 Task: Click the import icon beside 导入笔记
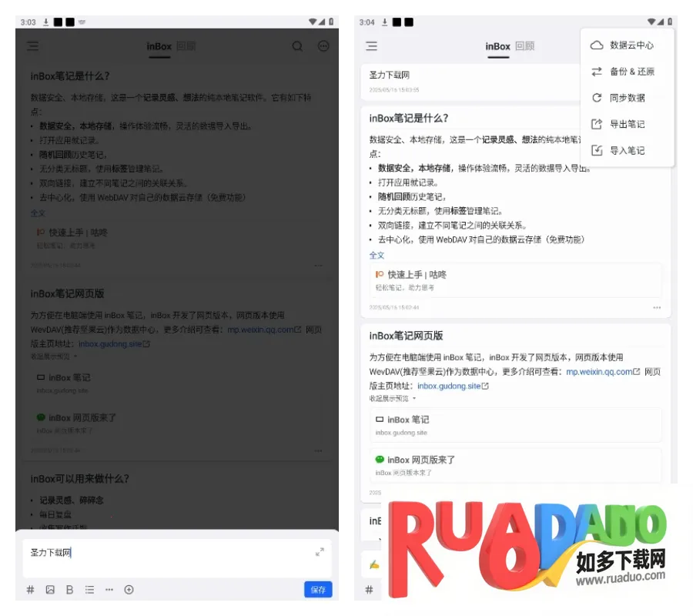[x=597, y=151]
